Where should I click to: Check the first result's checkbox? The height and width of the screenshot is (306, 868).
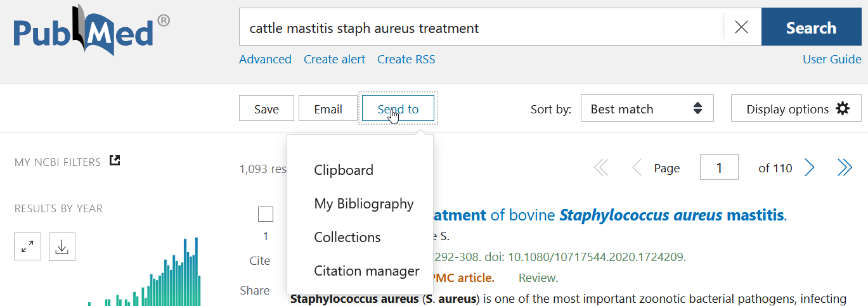(x=266, y=214)
